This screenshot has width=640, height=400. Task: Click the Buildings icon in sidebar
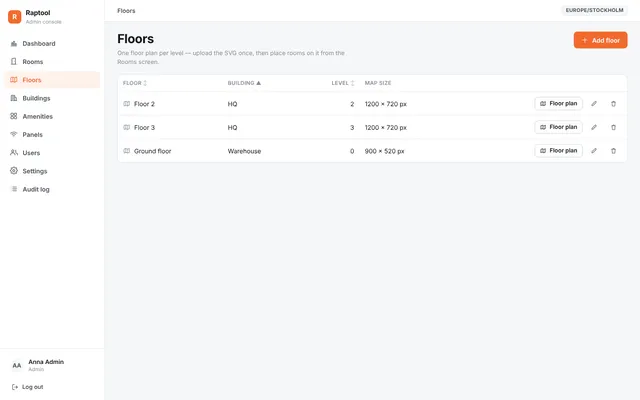14,98
